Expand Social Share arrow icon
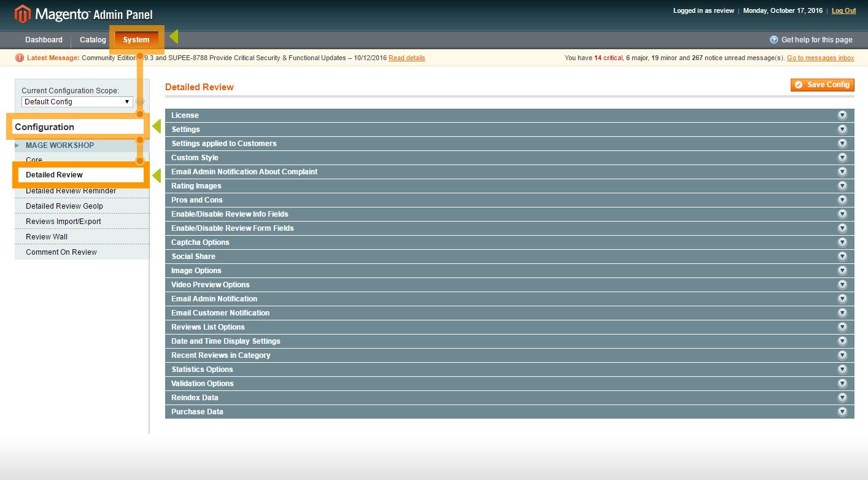This screenshot has width=868, height=480. [842, 257]
